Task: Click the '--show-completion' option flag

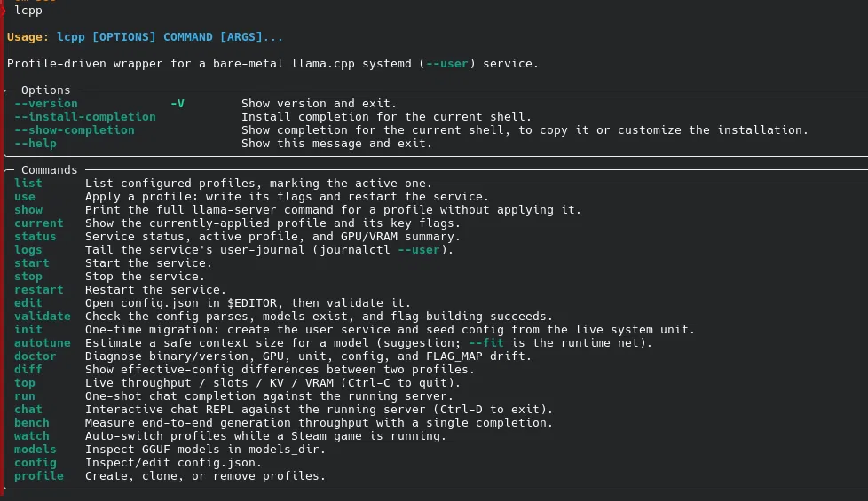Action: 75,130
